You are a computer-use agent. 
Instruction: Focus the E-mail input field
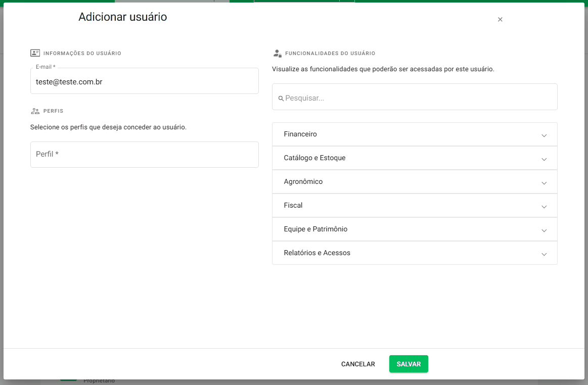click(144, 81)
